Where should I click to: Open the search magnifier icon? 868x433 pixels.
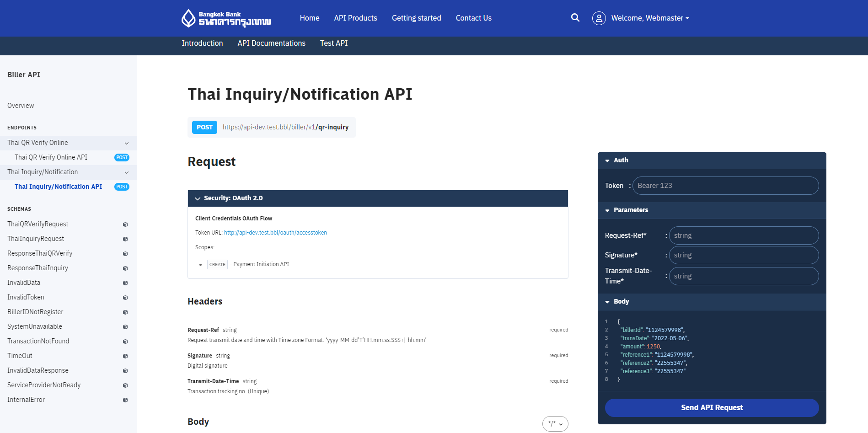coord(575,18)
